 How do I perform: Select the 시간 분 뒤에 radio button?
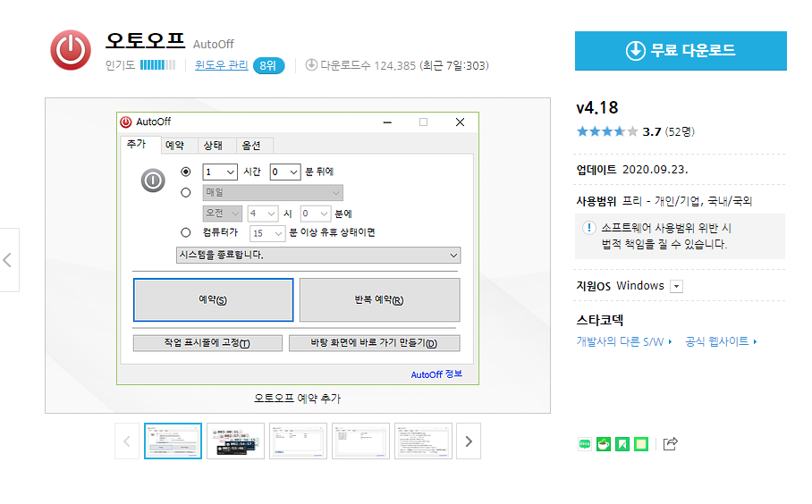pos(185,172)
